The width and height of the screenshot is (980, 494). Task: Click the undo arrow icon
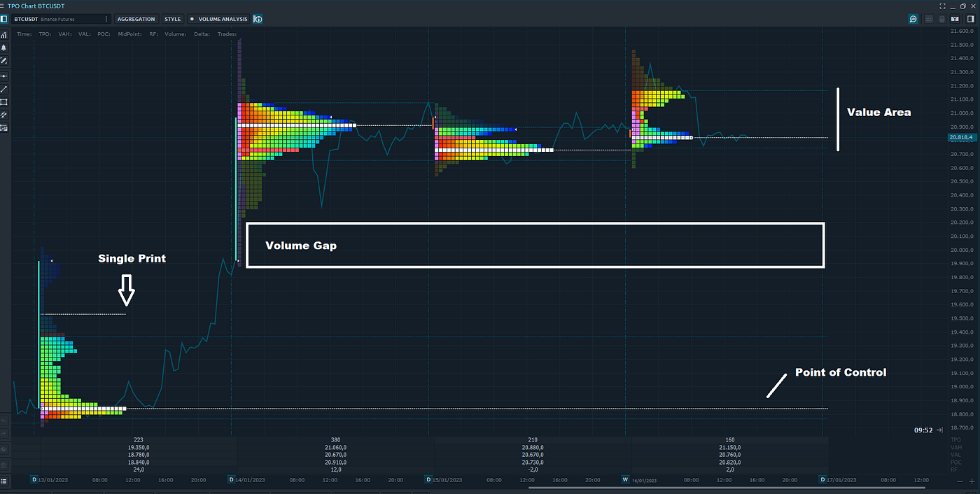click(4, 421)
